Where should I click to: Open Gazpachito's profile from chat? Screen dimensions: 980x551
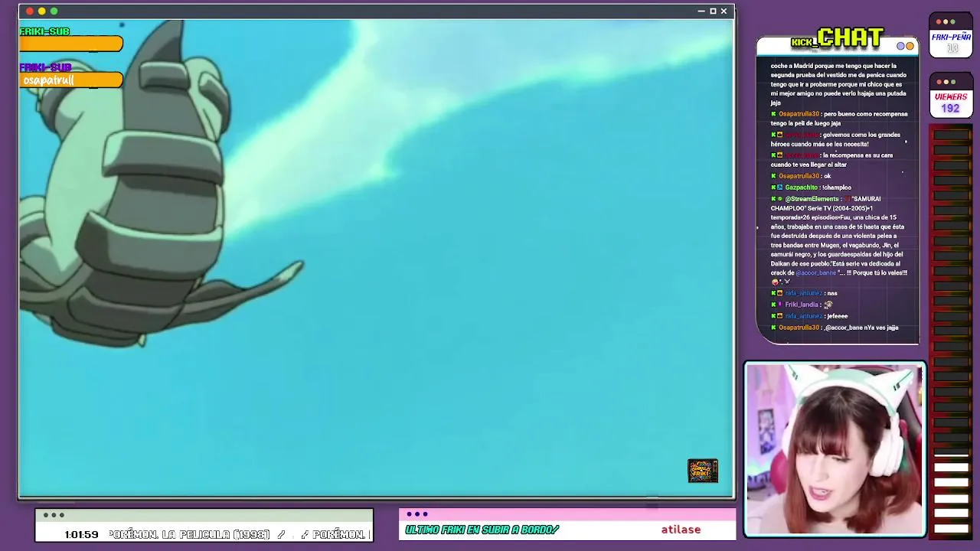click(x=801, y=187)
